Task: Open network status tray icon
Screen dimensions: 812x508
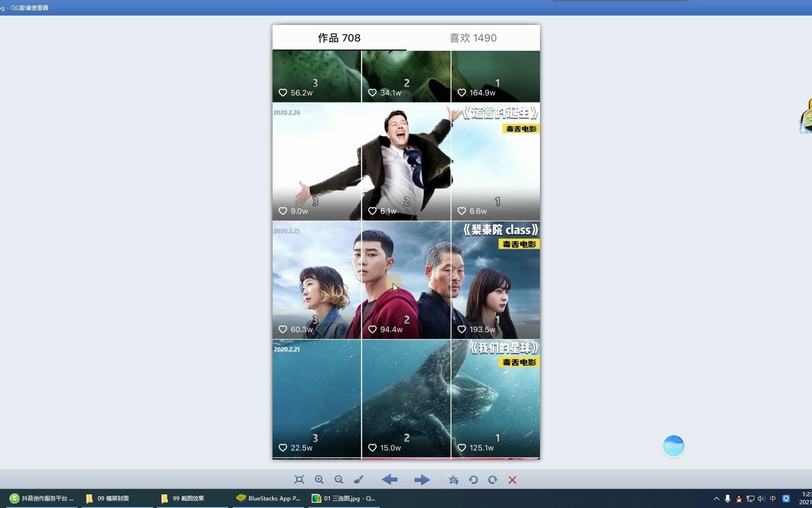Action: click(750, 499)
